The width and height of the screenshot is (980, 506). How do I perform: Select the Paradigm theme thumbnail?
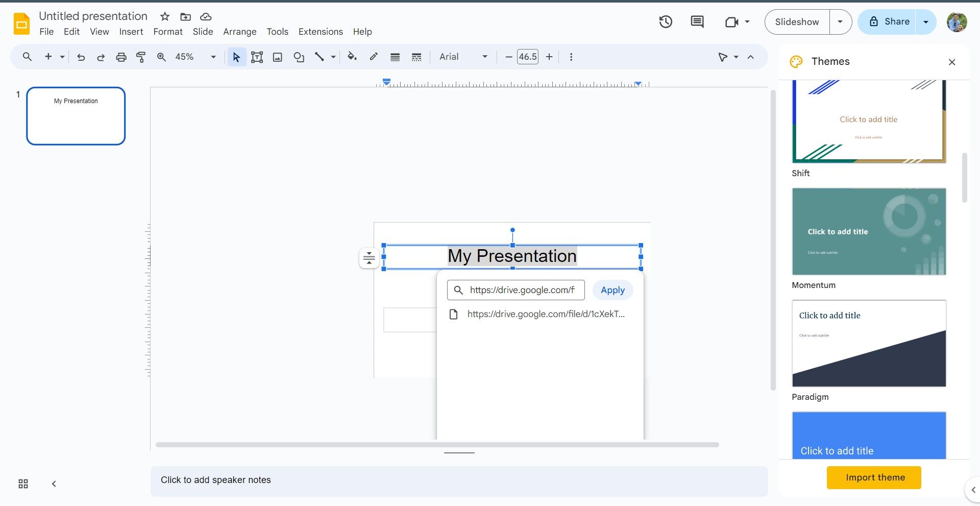pos(869,343)
